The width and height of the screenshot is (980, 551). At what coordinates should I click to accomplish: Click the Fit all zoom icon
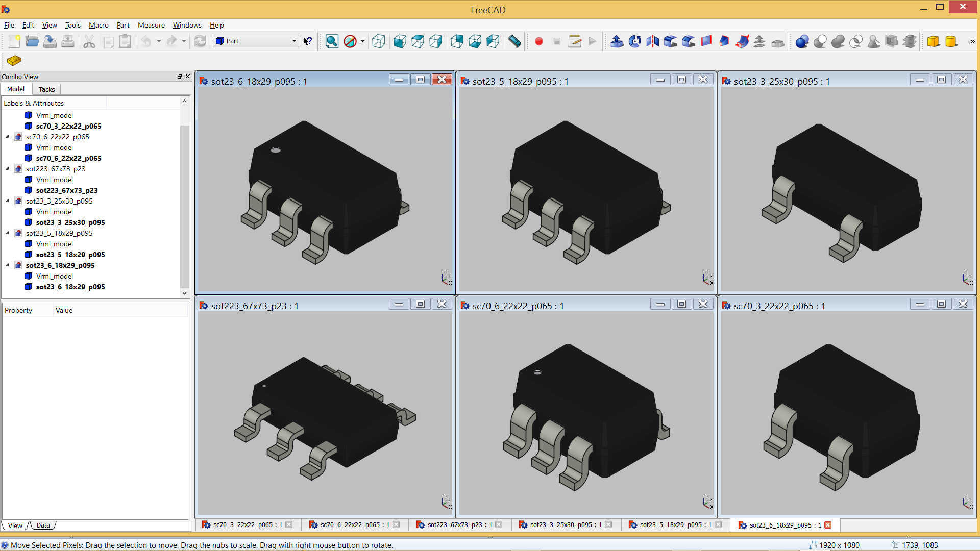(332, 41)
